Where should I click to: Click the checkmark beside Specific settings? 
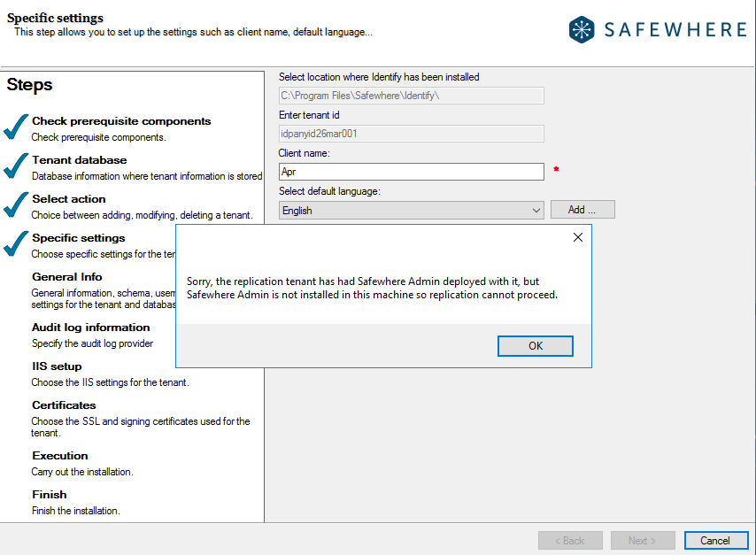16,244
